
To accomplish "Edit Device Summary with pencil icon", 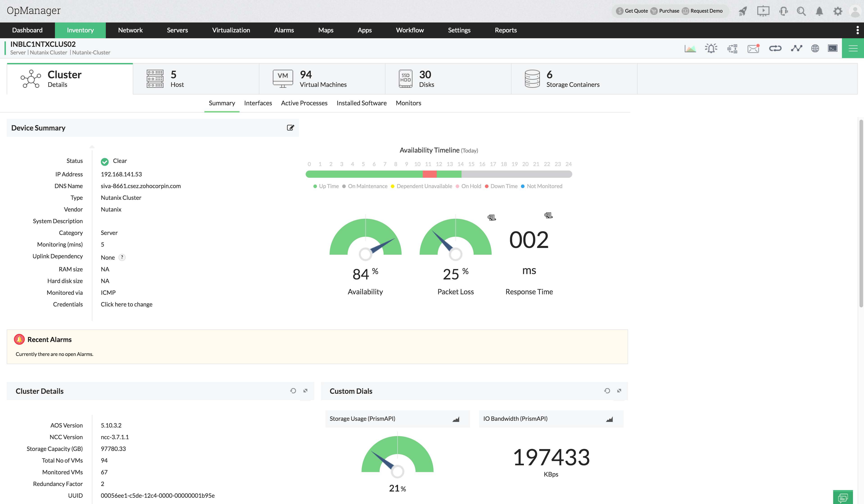I will [x=290, y=128].
